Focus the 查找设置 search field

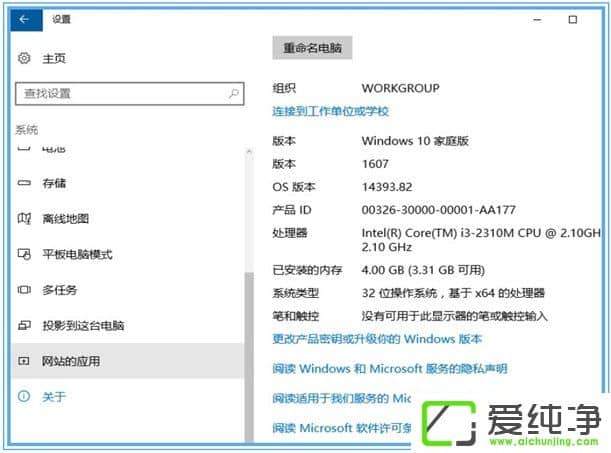(x=130, y=93)
